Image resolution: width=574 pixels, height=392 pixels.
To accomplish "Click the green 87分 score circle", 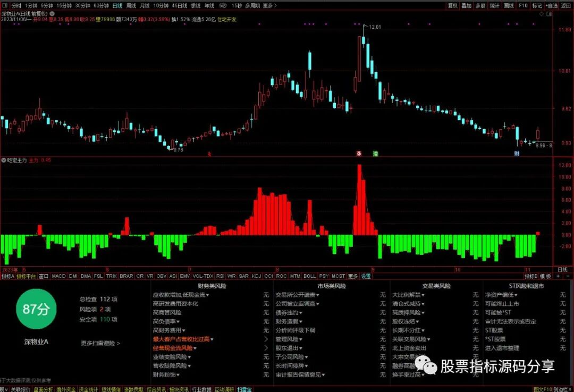I will pos(36,309).
